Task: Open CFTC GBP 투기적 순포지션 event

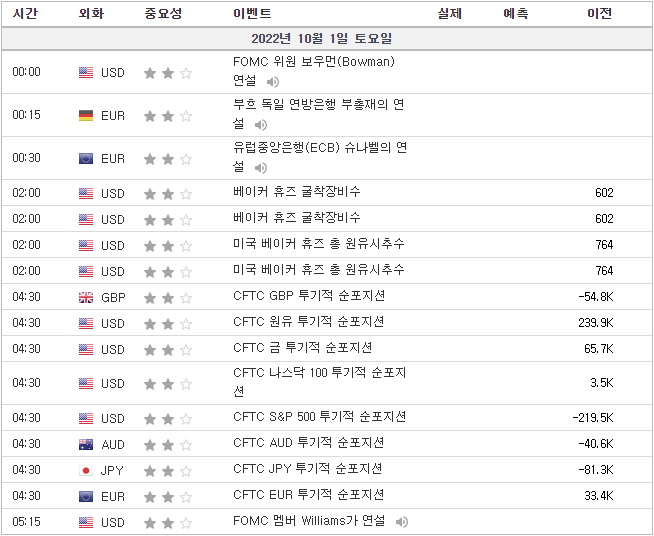Action: [x=309, y=296]
